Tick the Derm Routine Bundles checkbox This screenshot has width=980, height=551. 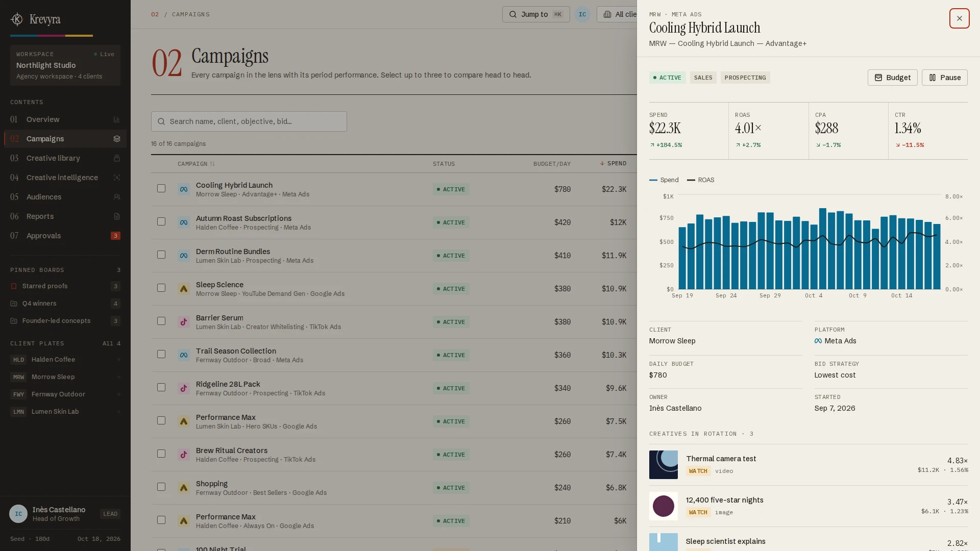pyautogui.click(x=161, y=255)
